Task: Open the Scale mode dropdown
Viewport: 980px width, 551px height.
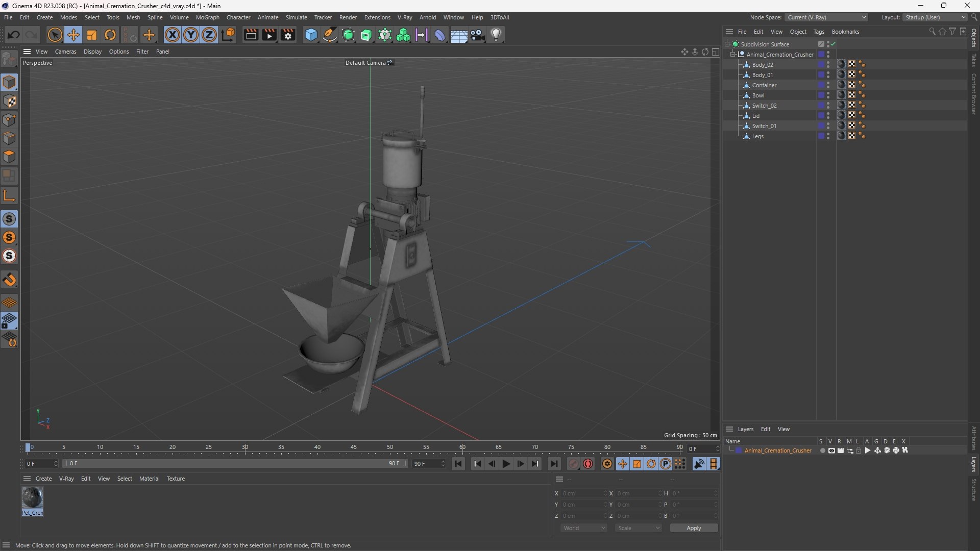Action: (x=639, y=528)
